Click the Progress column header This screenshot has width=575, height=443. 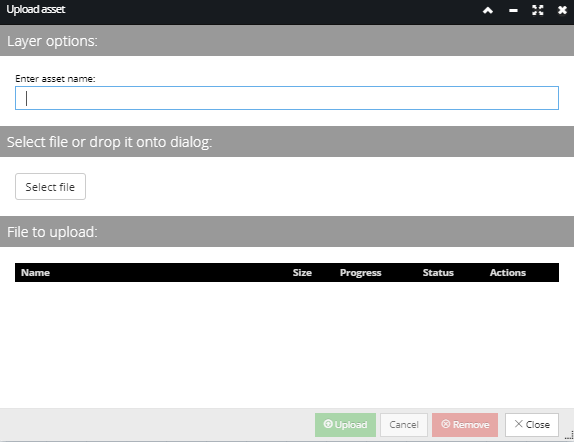coord(360,273)
